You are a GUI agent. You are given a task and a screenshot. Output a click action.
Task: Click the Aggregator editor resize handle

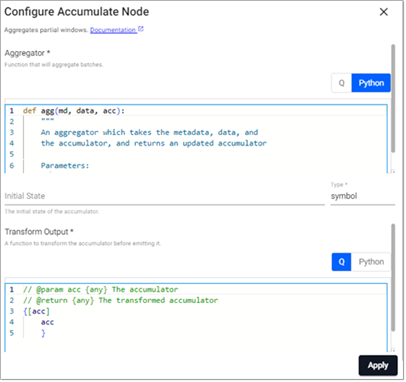(x=393, y=171)
